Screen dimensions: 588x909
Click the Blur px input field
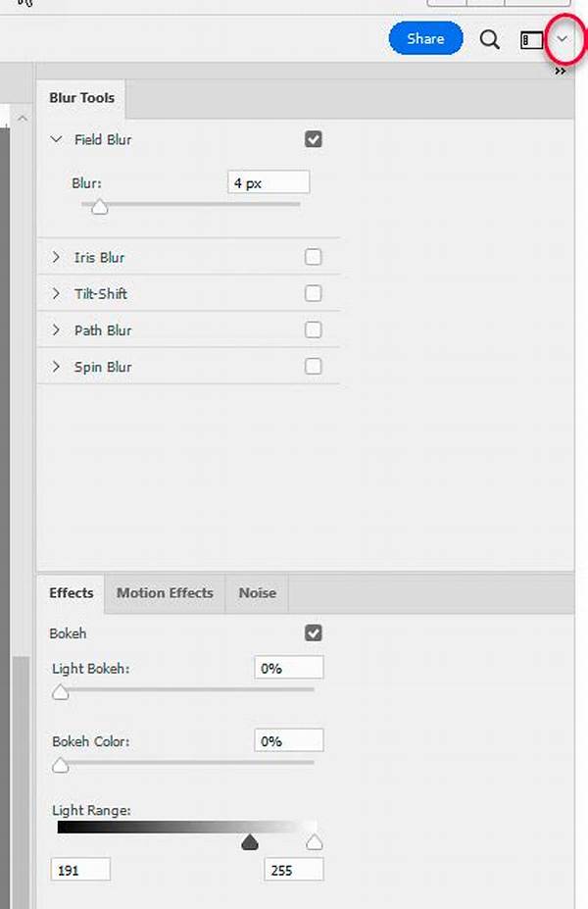click(268, 182)
